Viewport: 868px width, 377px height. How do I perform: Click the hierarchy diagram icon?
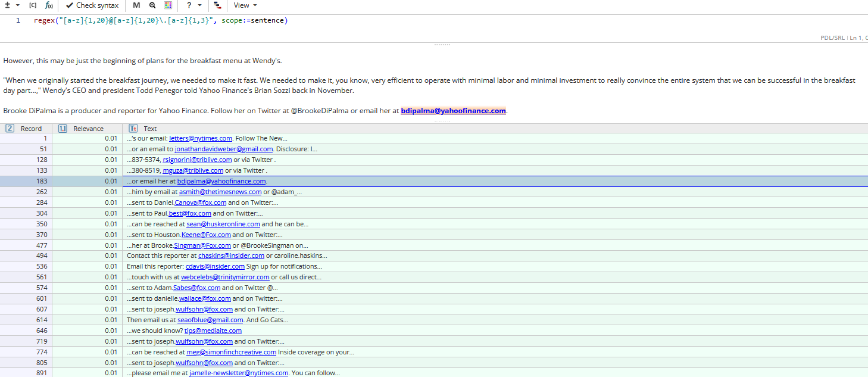click(217, 5)
